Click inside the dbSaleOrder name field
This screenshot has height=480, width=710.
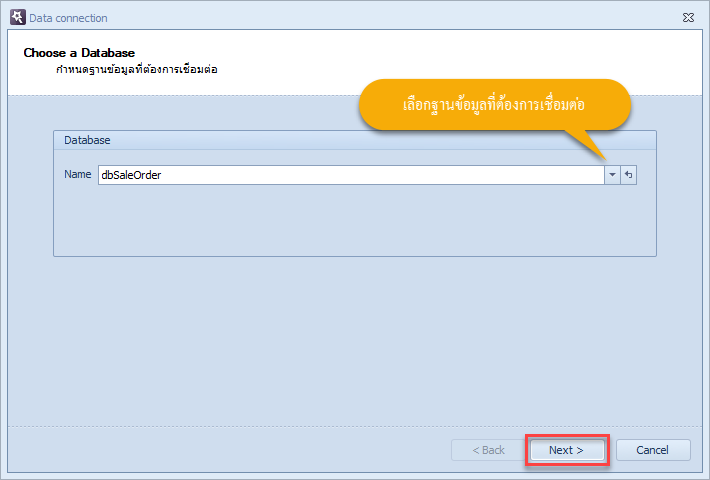351,175
